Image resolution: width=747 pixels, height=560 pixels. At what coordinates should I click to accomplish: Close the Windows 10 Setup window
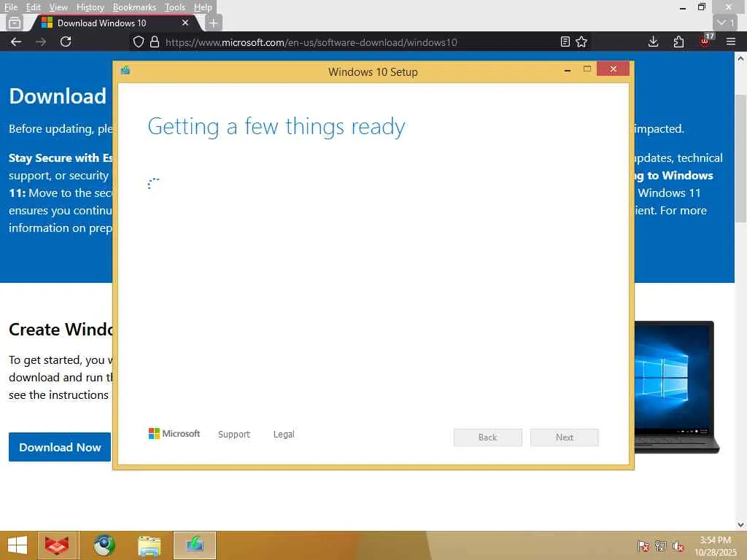tap(613, 69)
